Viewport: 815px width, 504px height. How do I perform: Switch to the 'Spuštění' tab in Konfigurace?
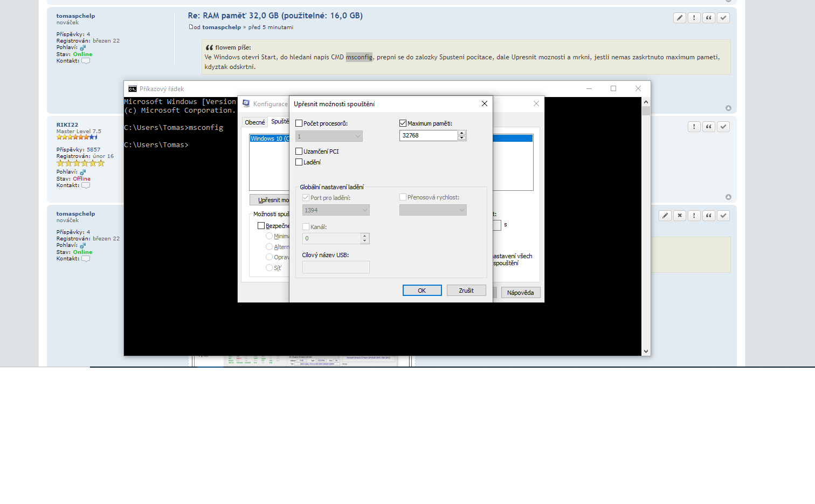280,121
